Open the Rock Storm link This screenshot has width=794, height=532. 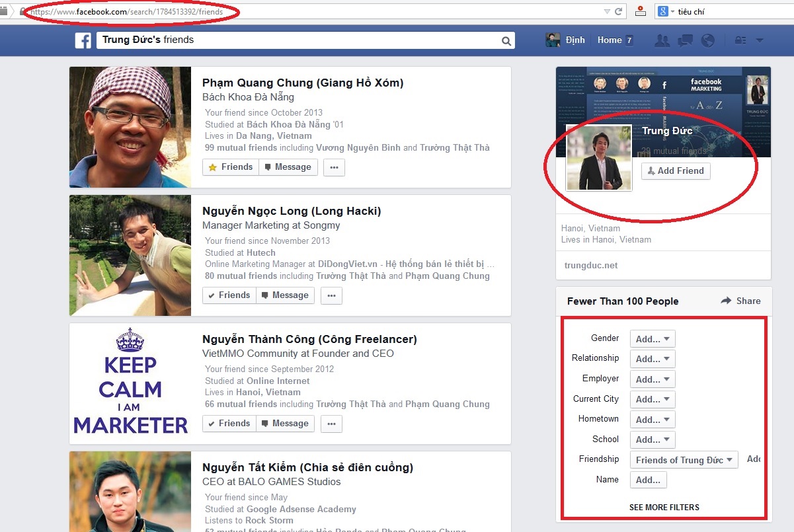coord(269,520)
